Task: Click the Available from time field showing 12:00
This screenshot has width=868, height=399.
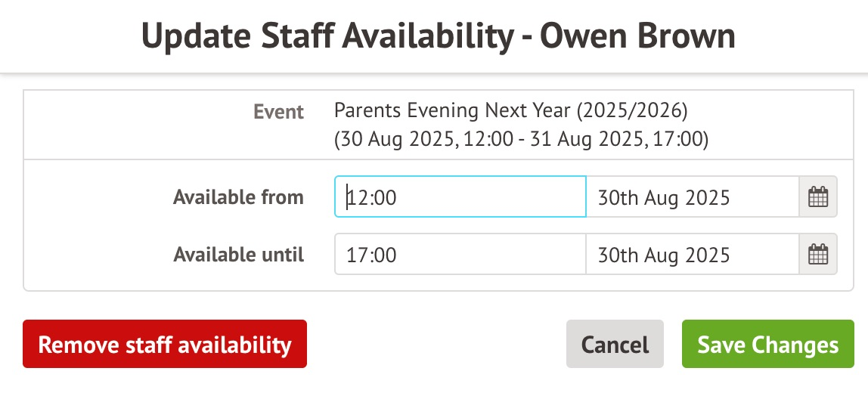Action: click(x=460, y=197)
